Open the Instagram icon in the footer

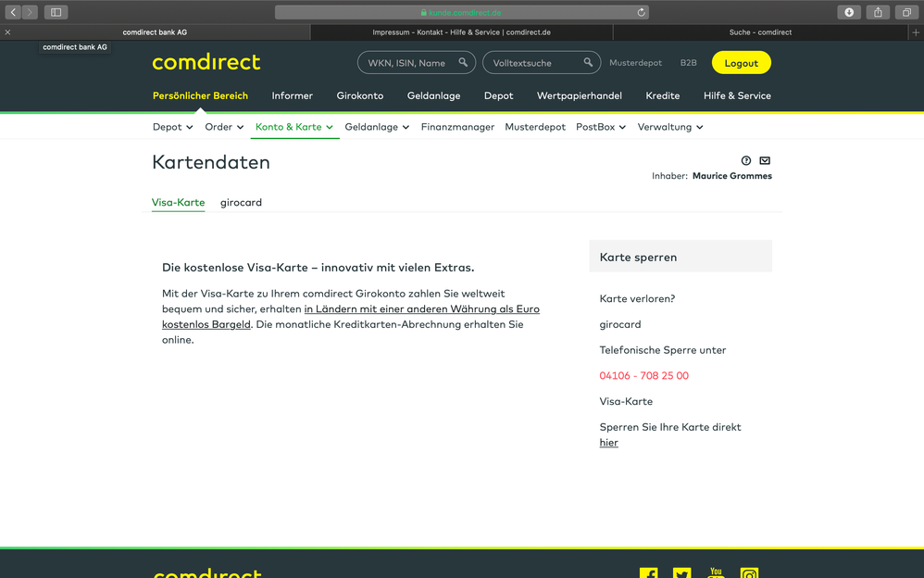click(749, 572)
